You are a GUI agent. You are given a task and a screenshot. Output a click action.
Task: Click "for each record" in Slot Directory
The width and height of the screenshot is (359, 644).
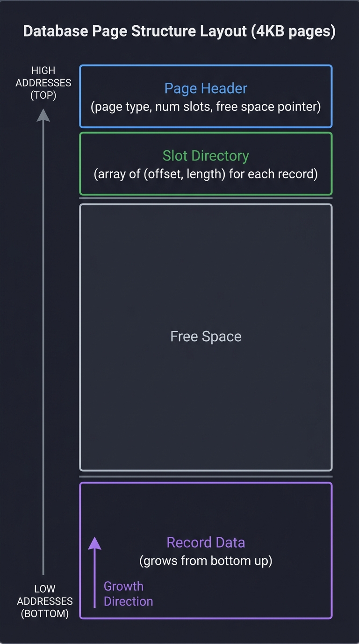click(x=273, y=174)
